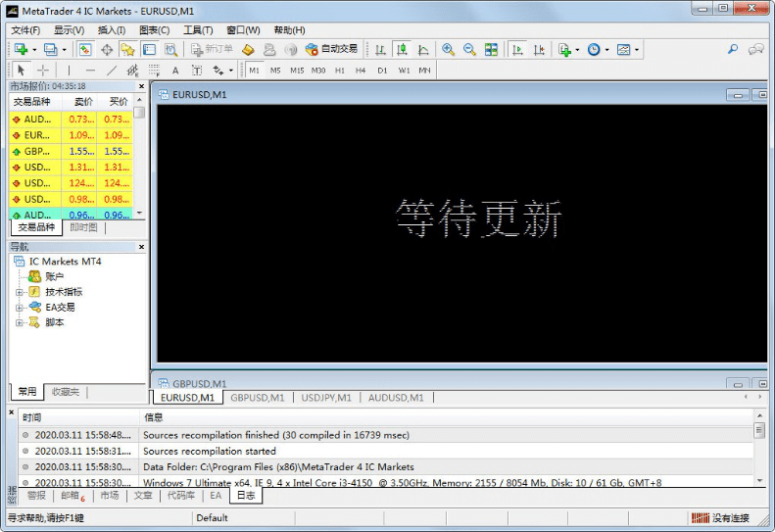Select the text A tool
The width and height of the screenshot is (775, 532).
pyautogui.click(x=175, y=71)
